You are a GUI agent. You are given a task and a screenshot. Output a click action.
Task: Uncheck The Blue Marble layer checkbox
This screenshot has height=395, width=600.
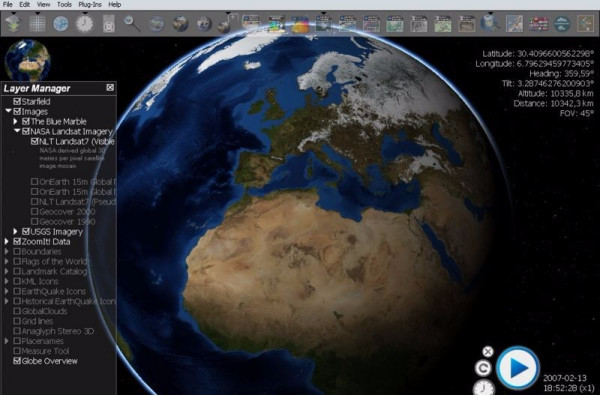tap(26, 121)
